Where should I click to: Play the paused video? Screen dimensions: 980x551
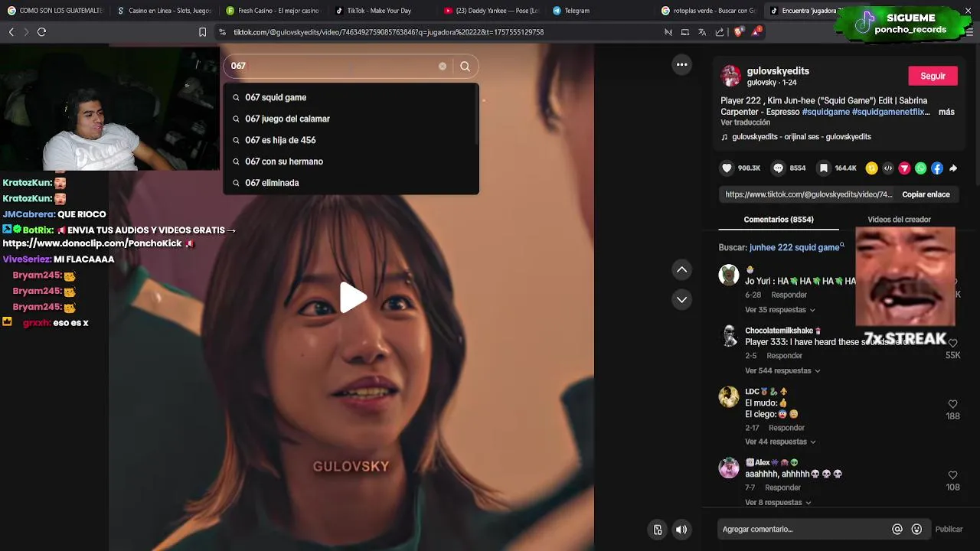[x=351, y=298]
